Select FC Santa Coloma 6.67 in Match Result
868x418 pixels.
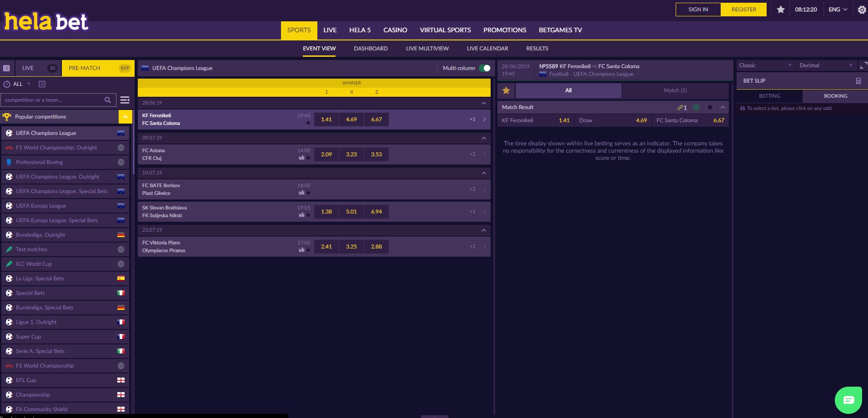690,120
